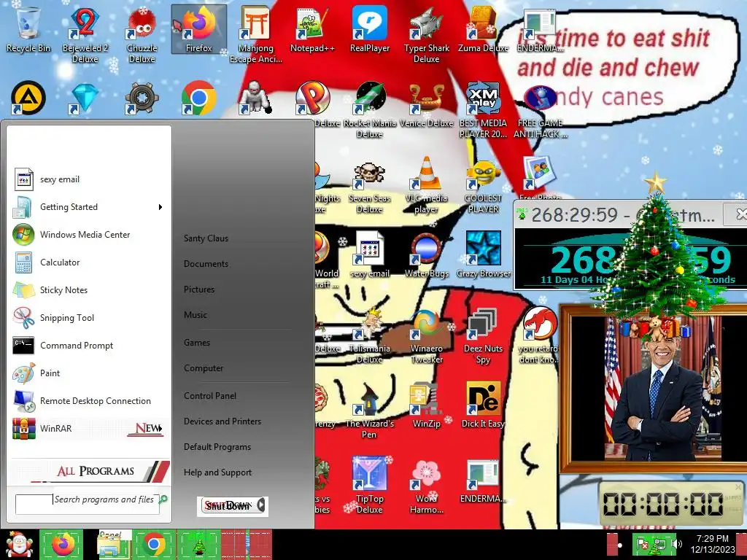747x560 pixels.
Task: Launch Typer Shark Deluxe shortcut
Action: (x=426, y=34)
